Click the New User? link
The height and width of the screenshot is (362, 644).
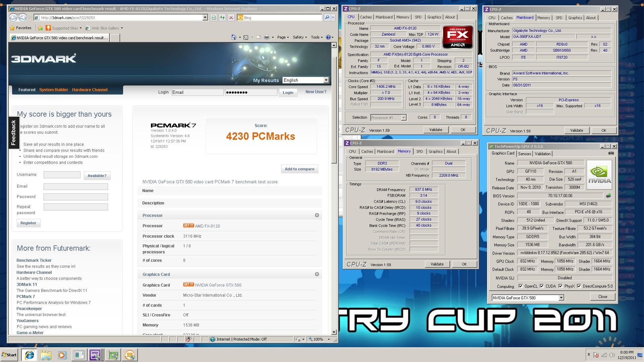pyautogui.click(x=316, y=92)
